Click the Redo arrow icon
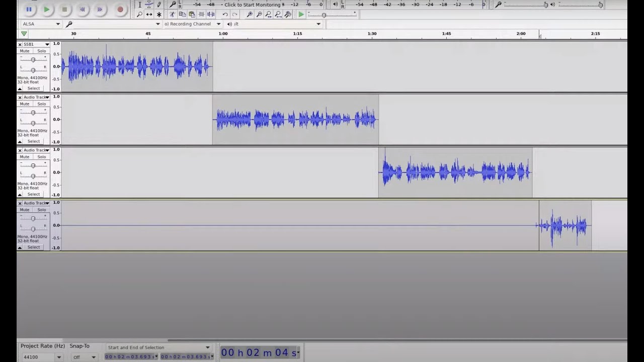 234,15
